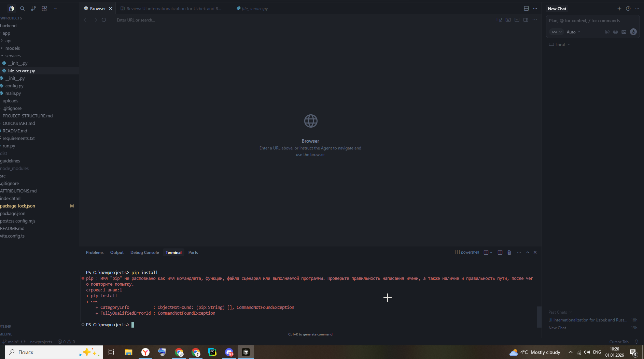This screenshot has height=359, width=644.
Task: Select the Browser tab
Action: point(98,9)
